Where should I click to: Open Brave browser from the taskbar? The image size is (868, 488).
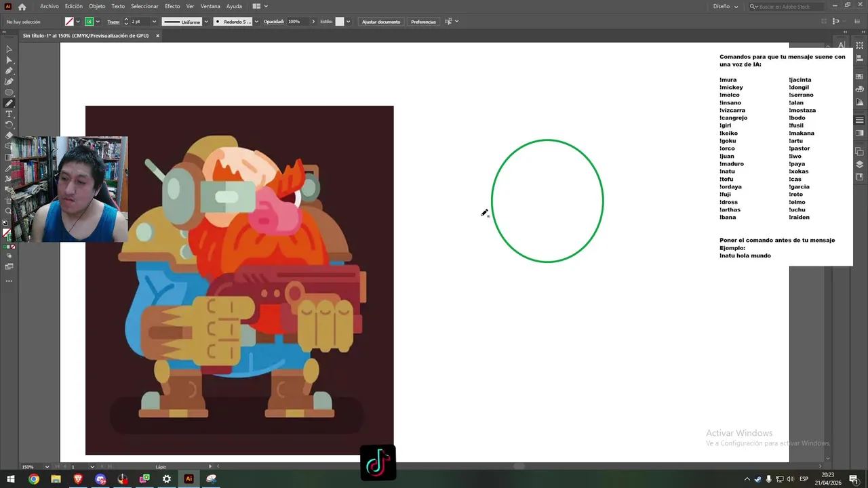[78, 479]
